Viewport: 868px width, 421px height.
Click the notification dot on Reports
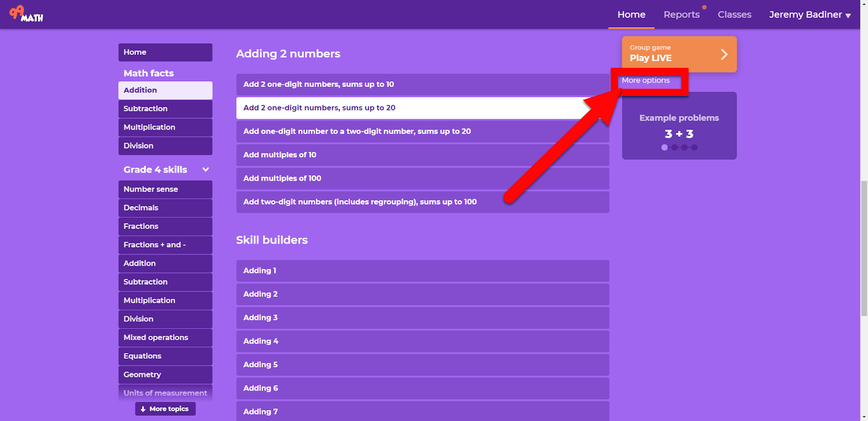(704, 8)
